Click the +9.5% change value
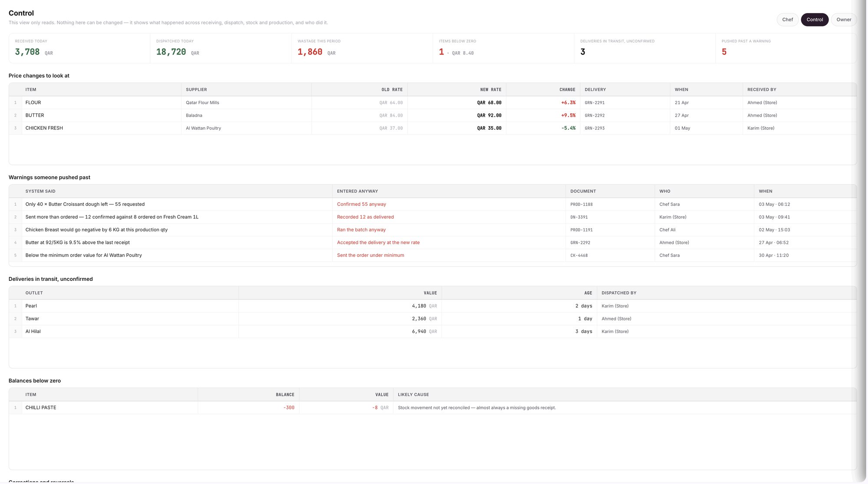The width and height of the screenshot is (868, 484). [x=568, y=115]
